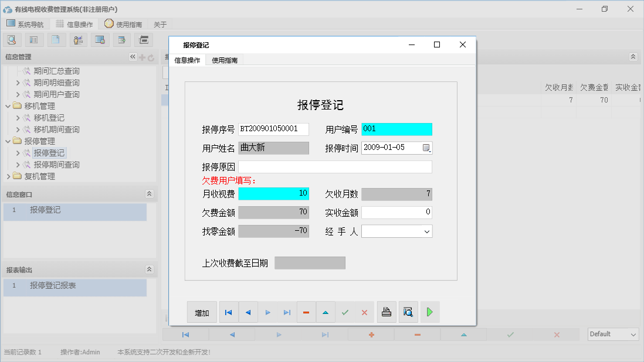Click the green execute arrow in the dialog
Screen dimensions: 644x362
coord(429,312)
